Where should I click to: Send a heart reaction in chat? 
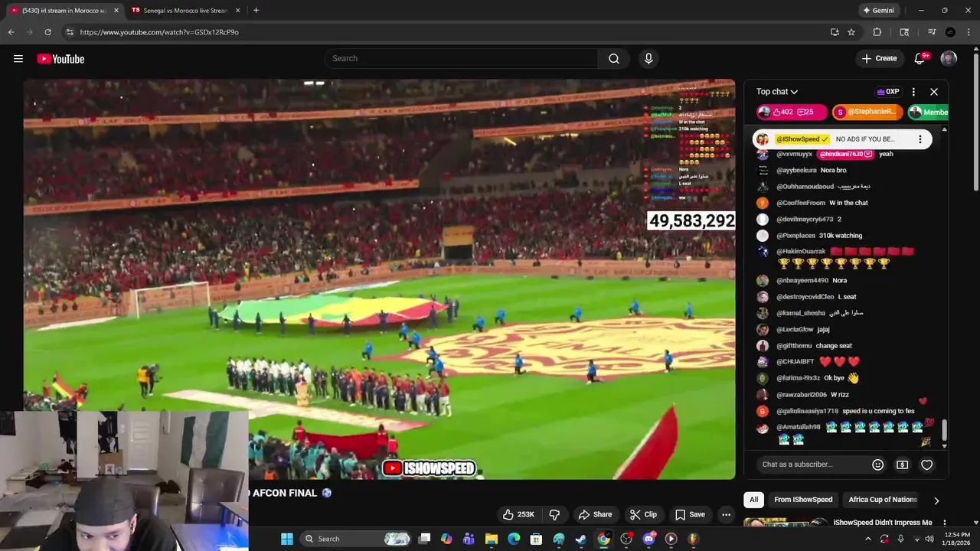coord(927,465)
